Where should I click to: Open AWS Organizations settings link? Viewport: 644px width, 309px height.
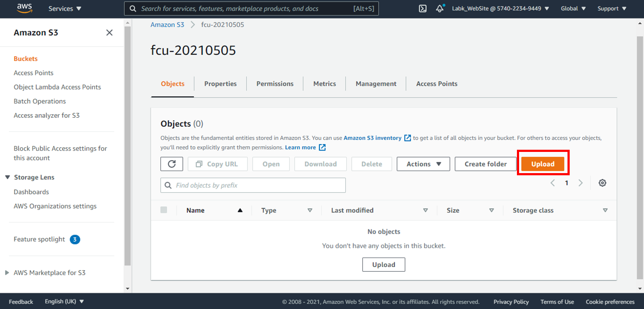tap(55, 206)
